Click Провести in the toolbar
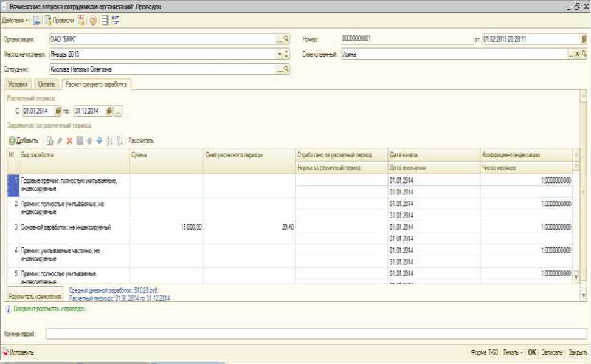This screenshot has height=364, width=591. [60, 21]
